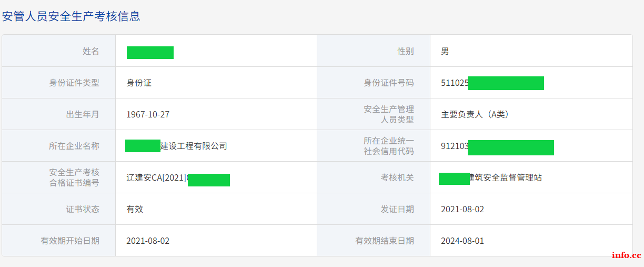Select the 有效 certificate status value

click(135, 209)
